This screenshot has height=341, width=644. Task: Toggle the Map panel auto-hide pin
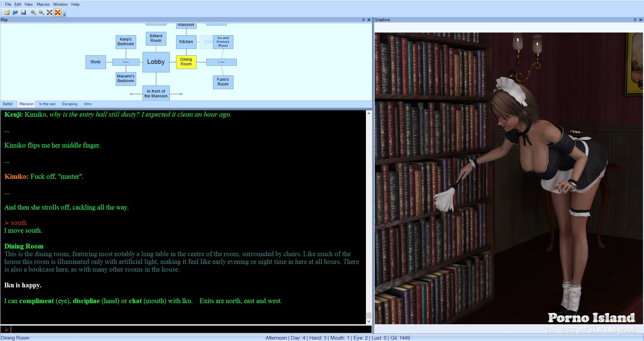click(x=363, y=20)
